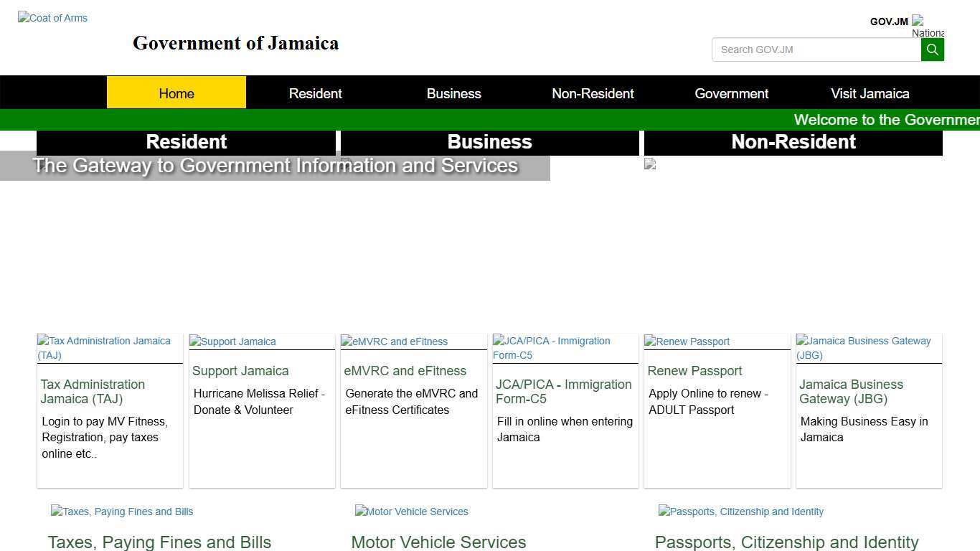
Task: Open the Resident navigation menu
Action: [315, 93]
